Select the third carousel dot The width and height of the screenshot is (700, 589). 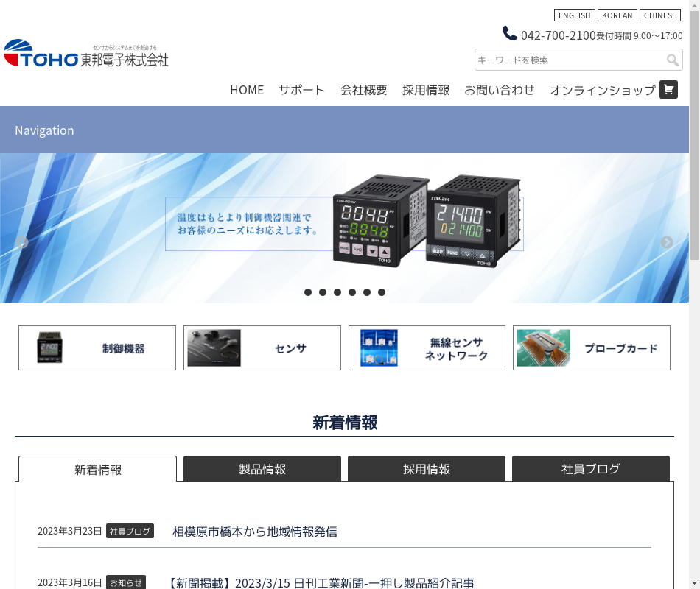[x=337, y=292]
